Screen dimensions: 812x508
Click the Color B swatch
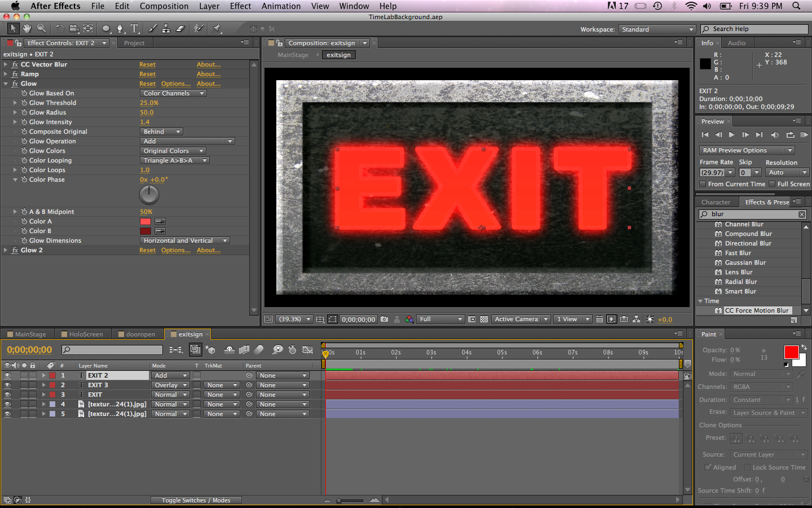[145, 231]
